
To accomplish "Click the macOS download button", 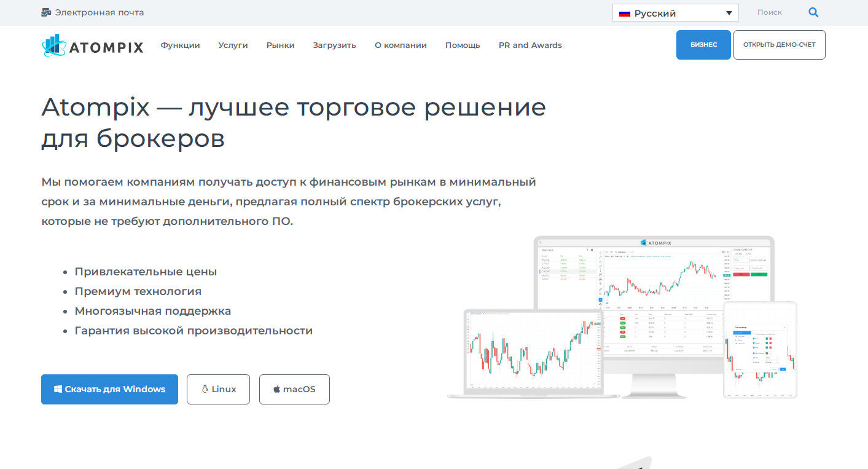I will [x=294, y=389].
